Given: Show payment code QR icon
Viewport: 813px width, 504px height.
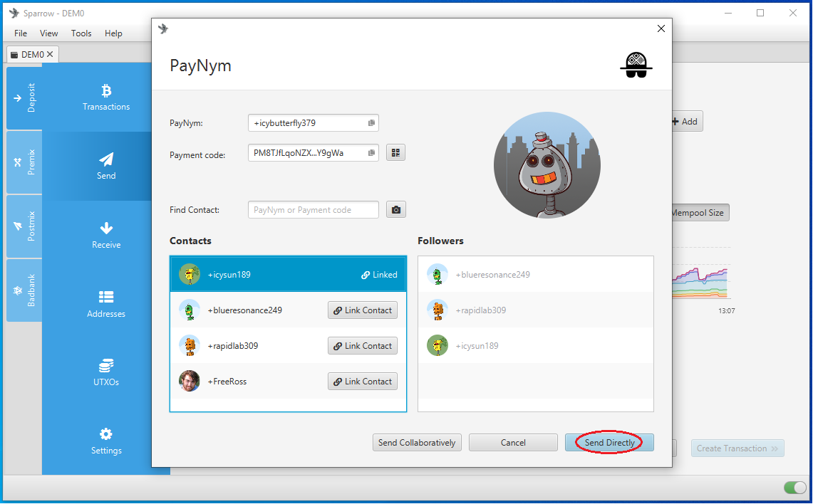Looking at the screenshot, I should coord(395,153).
